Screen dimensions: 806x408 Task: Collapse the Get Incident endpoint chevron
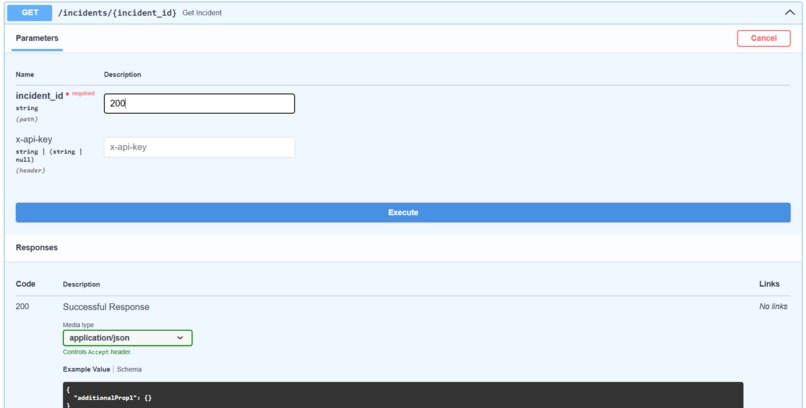790,12
